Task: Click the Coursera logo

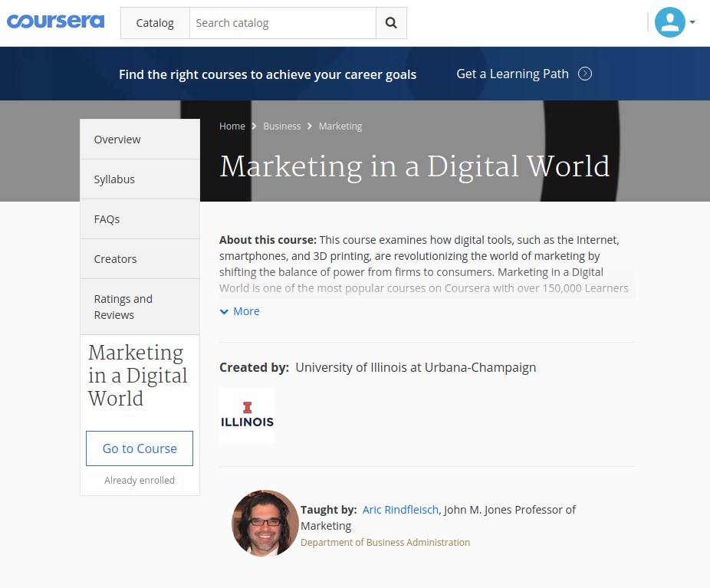Action: 56,21
